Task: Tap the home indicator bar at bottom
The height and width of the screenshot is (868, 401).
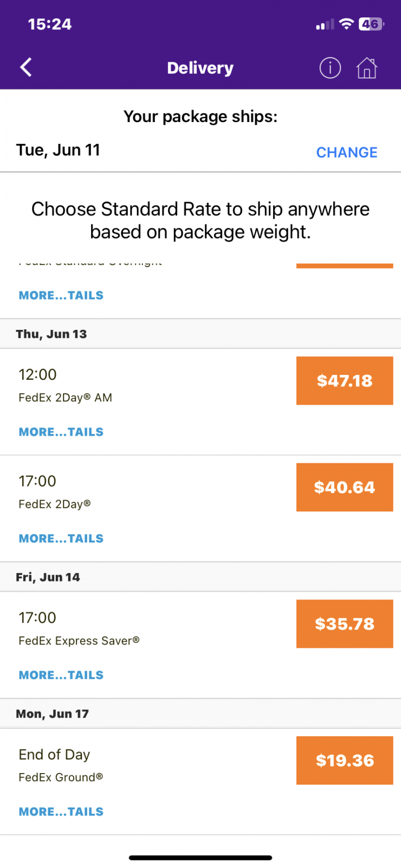Action: point(200,858)
